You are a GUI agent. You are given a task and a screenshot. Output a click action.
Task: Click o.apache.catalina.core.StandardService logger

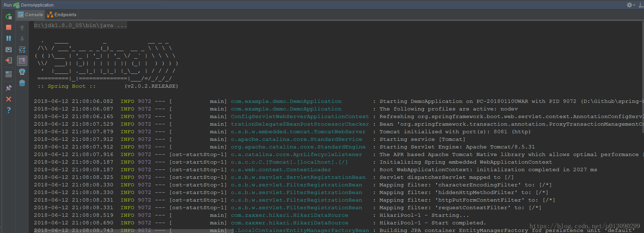point(296,139)
